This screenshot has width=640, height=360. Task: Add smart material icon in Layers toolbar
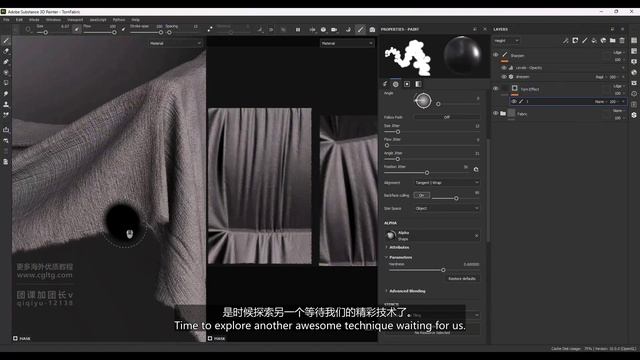[x=603, y=40]
